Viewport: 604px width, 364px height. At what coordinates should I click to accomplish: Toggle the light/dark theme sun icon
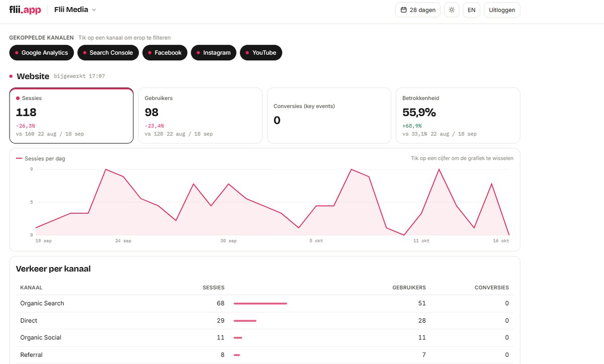(x=451, y=10)
